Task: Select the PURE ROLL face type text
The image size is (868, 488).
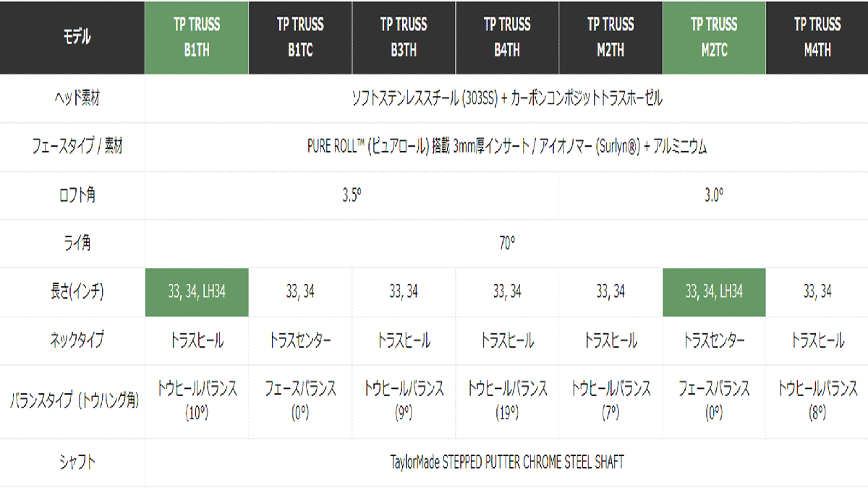Action: (x=506, y=147)
